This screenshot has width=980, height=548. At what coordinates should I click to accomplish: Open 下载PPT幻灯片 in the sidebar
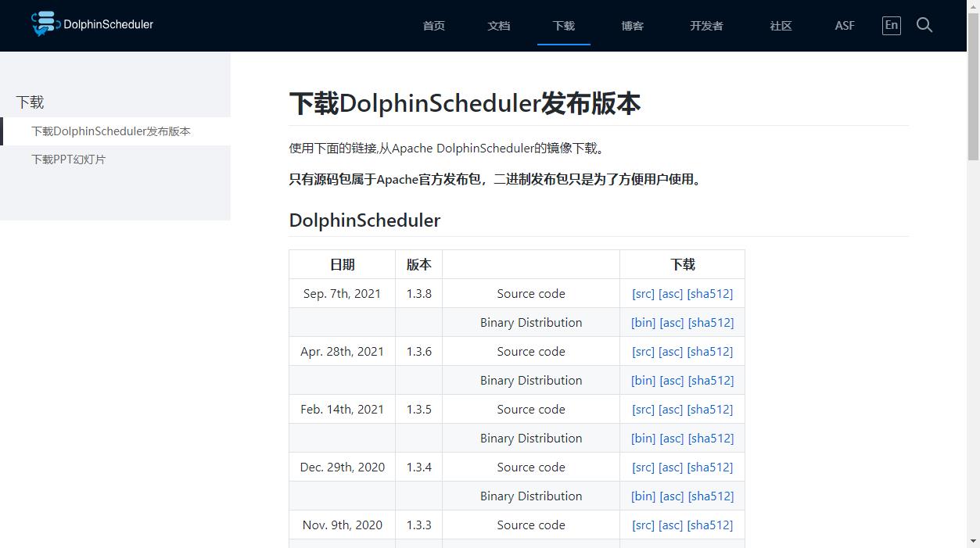69,159
